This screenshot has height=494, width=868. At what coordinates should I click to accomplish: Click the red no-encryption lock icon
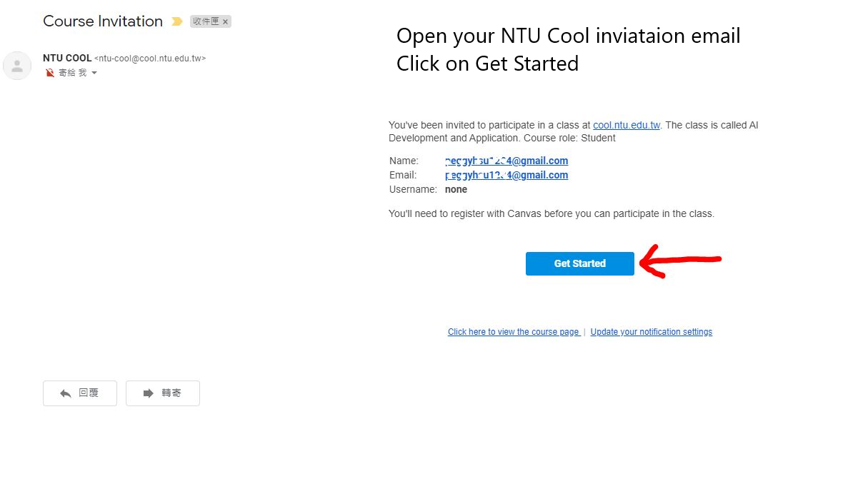coord(50,73)
